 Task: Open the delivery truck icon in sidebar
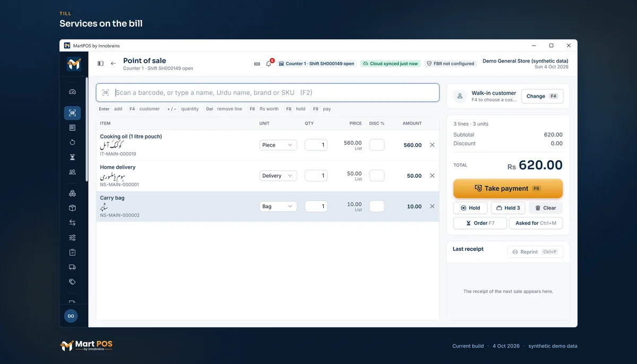tap(72, 267)
